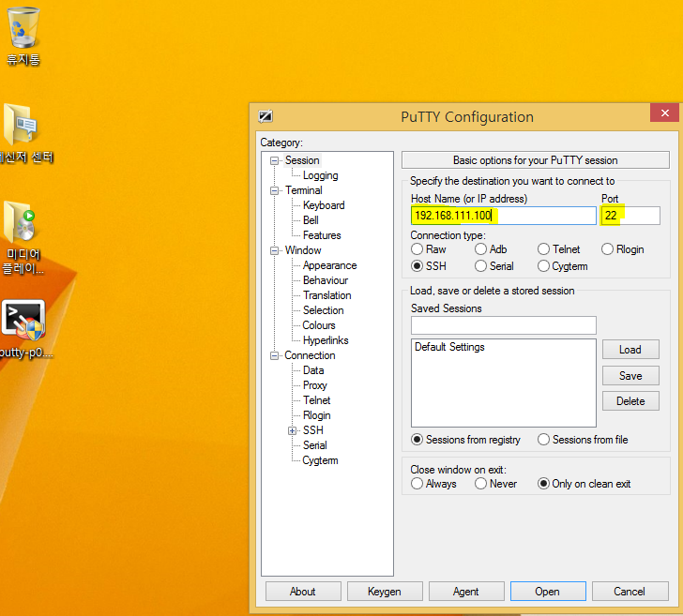Select Session category in tree
Image resolution: width=683 pixels, height=616 pixels.
coord(302,160)
